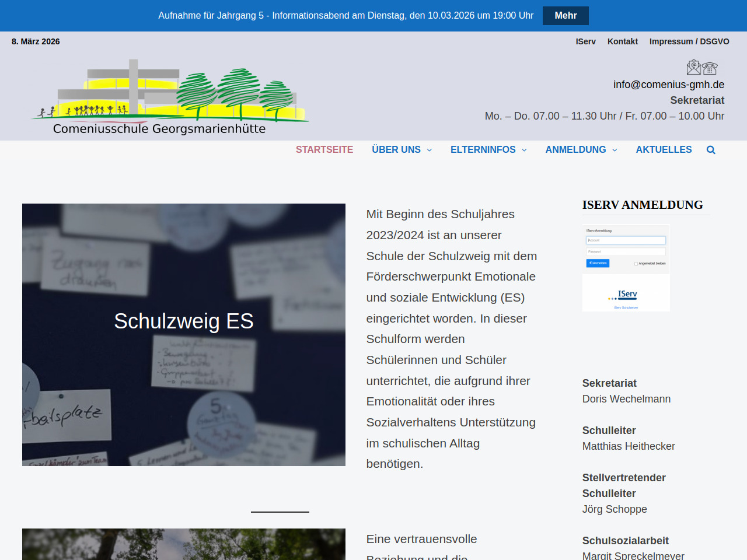747x560 pixels.
Task: Click the email envelope icon in header
Action: tap(693, 67)
